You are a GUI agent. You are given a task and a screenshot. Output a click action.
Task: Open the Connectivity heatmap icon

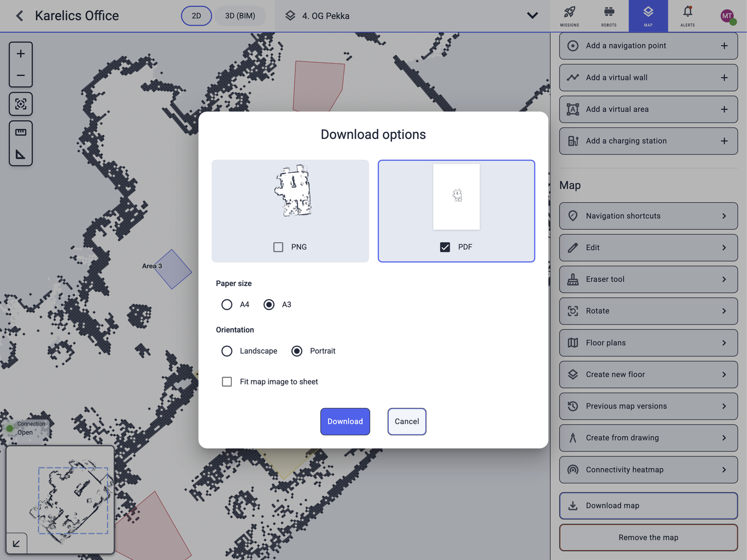pos(573,470)
